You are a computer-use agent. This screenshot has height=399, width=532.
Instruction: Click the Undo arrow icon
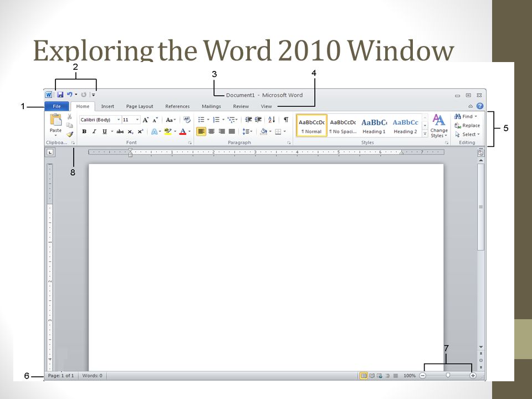[x=70, y=95]
